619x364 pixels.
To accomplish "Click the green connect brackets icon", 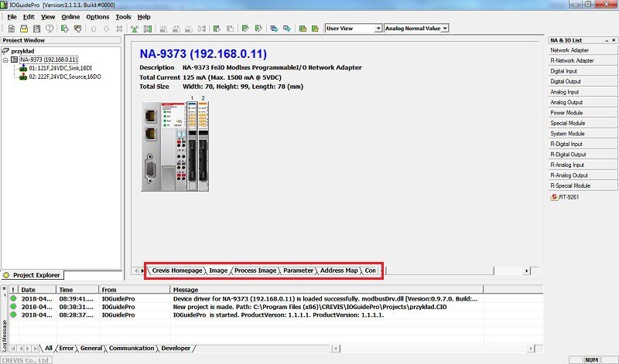I will [148, 29].
